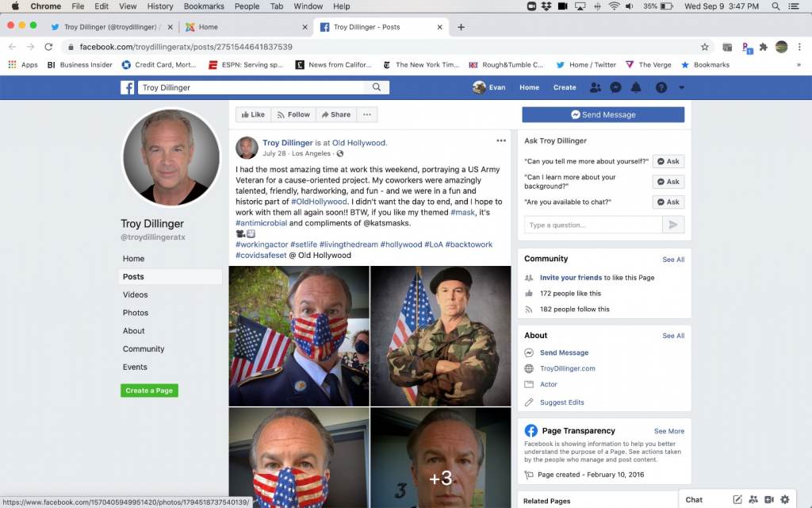Viewport: 812px width, 508px height.
Task: Start a new message in Chat bar
Action: (737, 499)
